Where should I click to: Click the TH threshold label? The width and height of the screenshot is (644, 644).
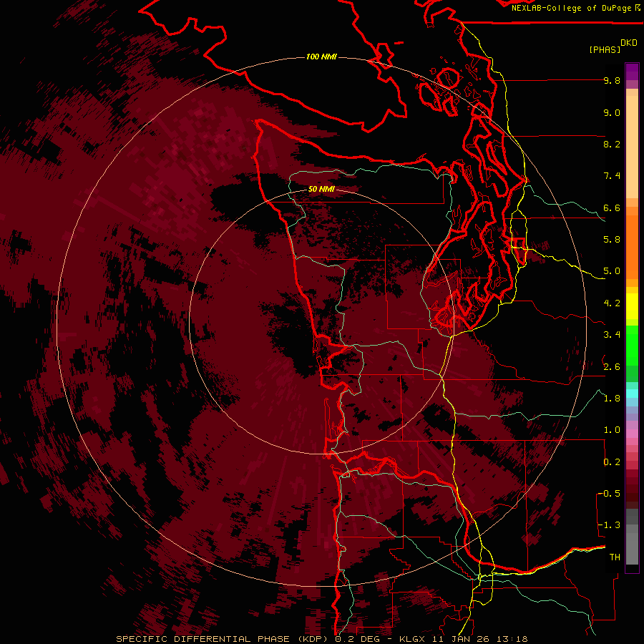[x=615, y=557]
